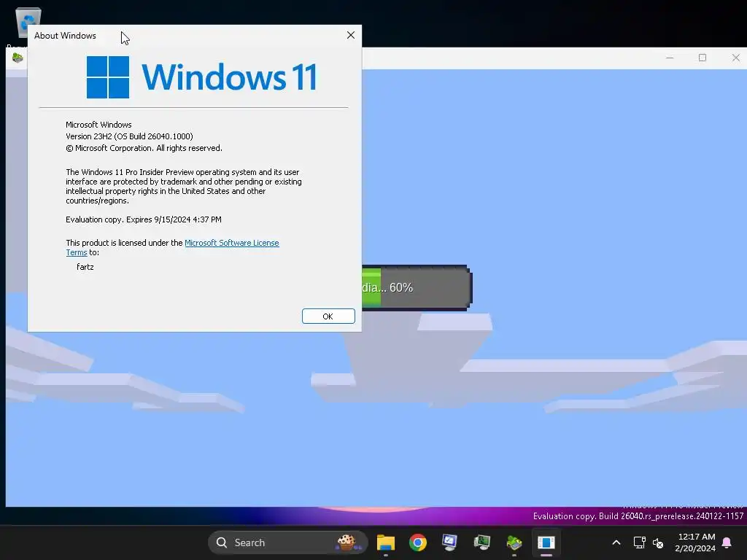Image resolution: width=747 pixels, height=560 pixels.
Task: Open the clock showing 12:17 AM
Action: [x=695, y=542]
